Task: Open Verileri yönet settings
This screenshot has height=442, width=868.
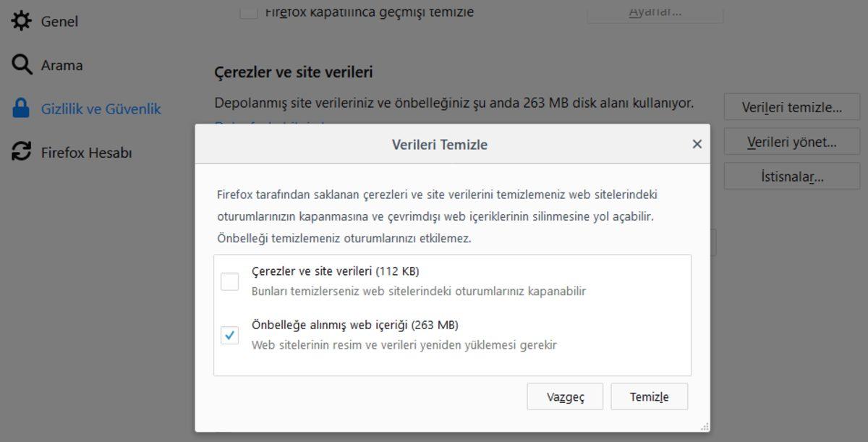Action: pyautogui.click(x=791, y=141)
